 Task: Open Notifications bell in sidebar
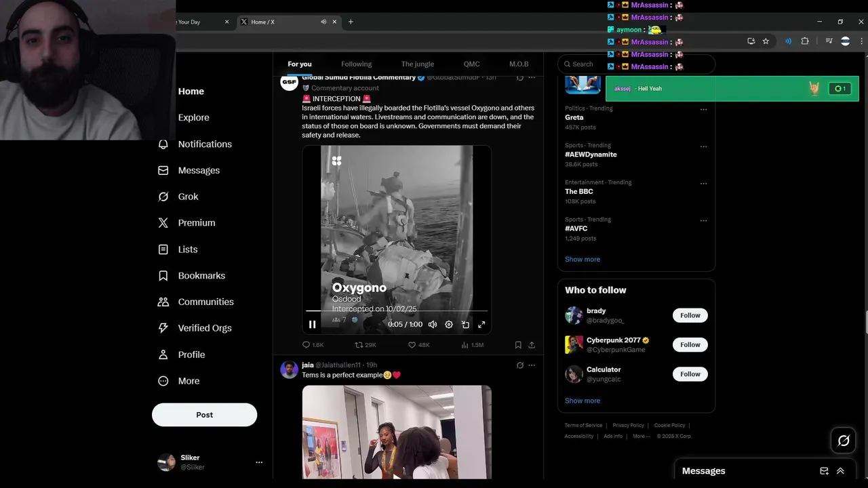(195, 144)
